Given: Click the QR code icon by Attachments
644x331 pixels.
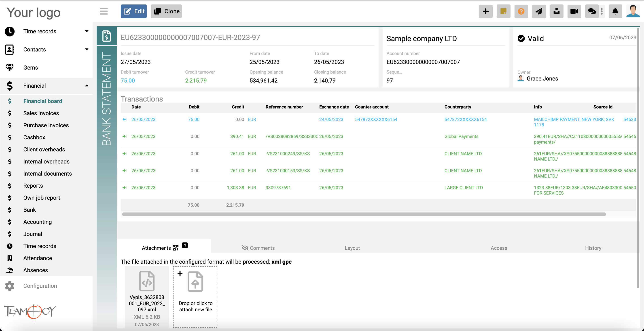Looking at the screenshot, I should point(176,248).
